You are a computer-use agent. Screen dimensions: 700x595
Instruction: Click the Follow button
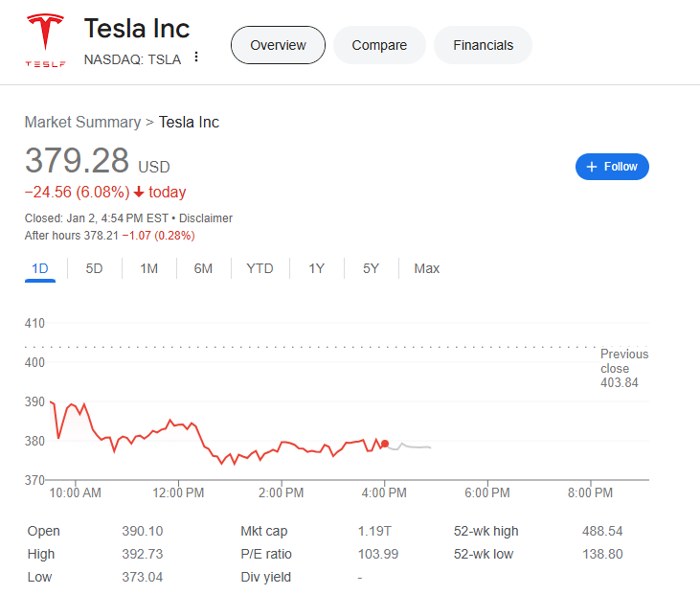pos(612,167)
